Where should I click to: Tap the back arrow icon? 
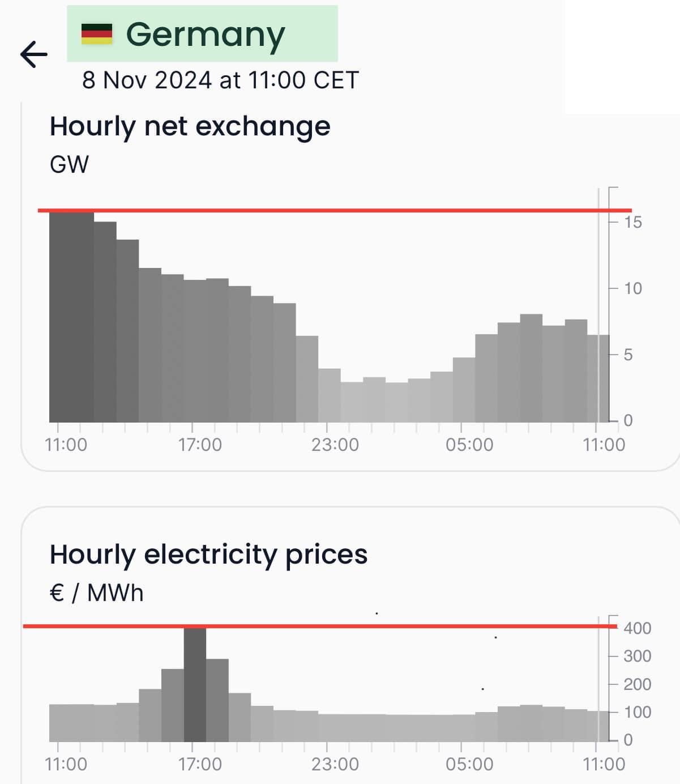tap(34, 54)
